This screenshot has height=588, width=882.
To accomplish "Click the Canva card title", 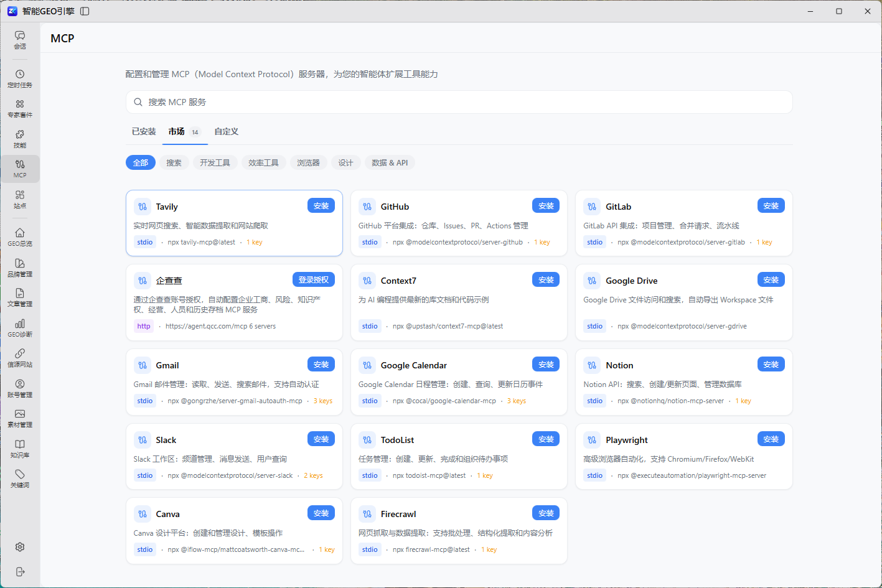I will (168, 514).
